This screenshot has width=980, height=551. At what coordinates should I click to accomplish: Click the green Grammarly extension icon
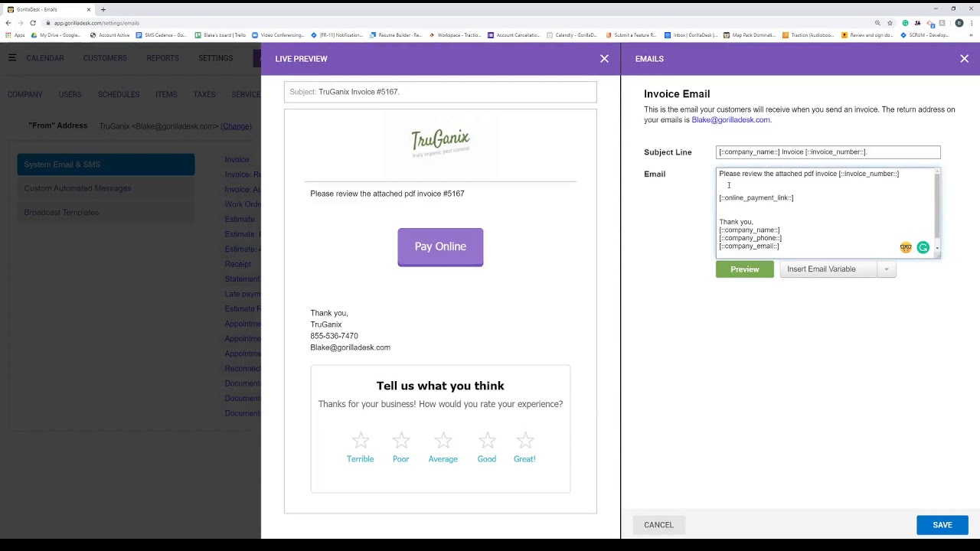click(905, 23)
